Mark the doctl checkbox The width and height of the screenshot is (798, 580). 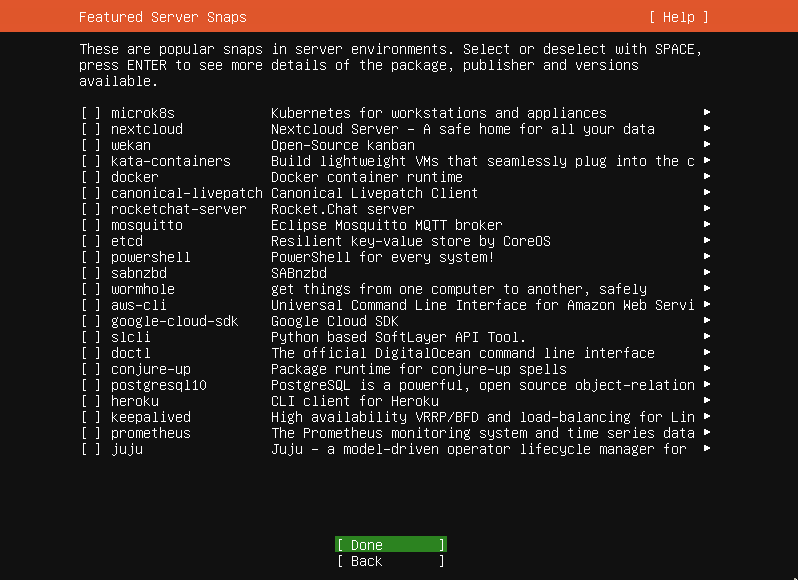click(x=91, y=354)
